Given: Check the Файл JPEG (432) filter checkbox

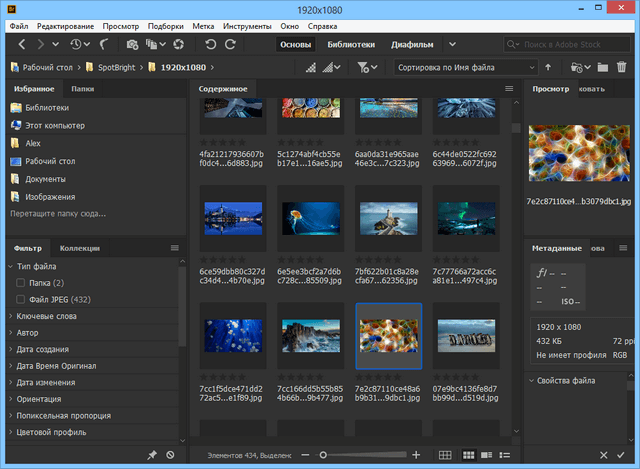Looking at the screenshot, I should [x=21, y=300].
